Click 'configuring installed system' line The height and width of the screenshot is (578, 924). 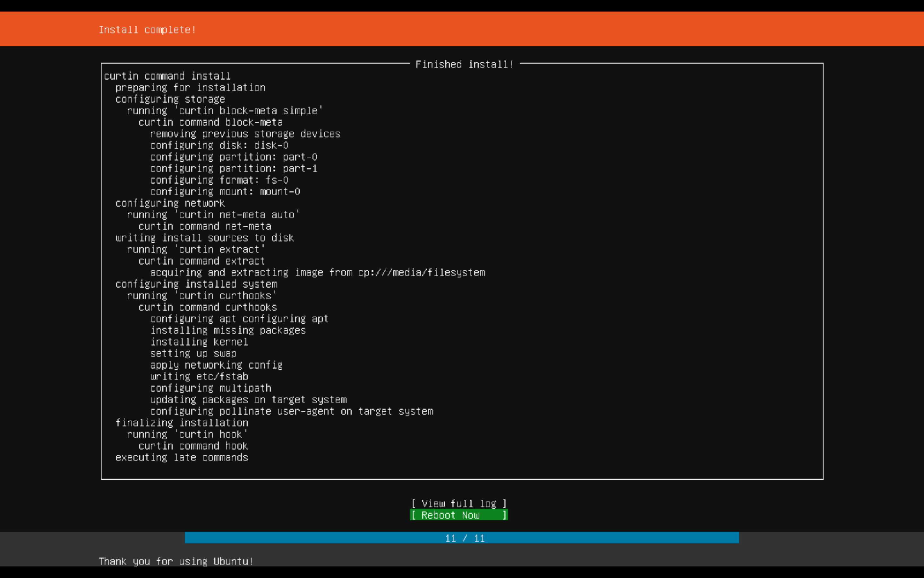click(x=196, y=284)
